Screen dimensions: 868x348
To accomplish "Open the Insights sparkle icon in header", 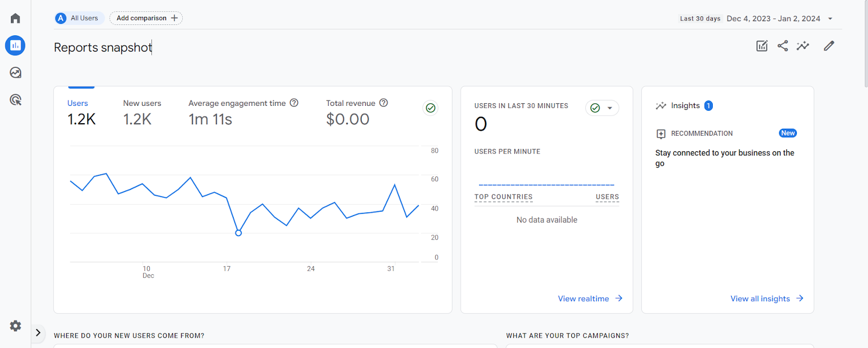I will coord(803,46).
